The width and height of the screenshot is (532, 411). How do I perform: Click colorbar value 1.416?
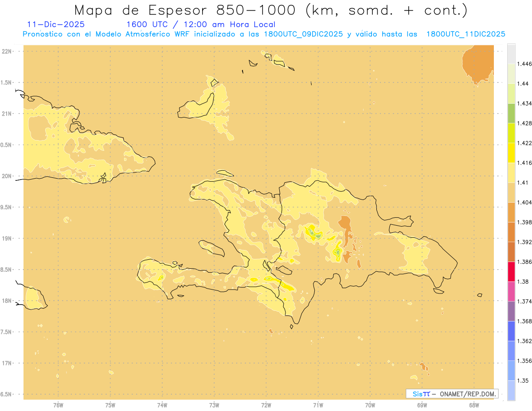click(524, 163)
